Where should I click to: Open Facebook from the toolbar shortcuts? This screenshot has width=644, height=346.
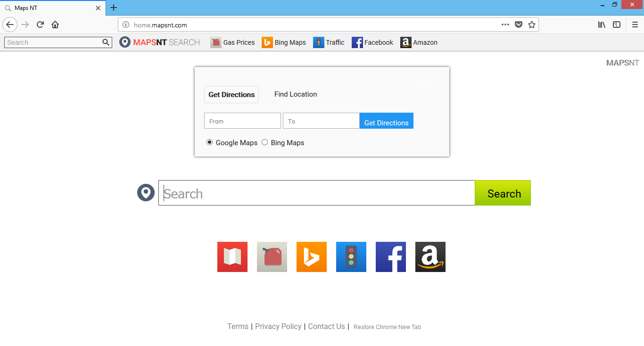(x=372, y=42)
